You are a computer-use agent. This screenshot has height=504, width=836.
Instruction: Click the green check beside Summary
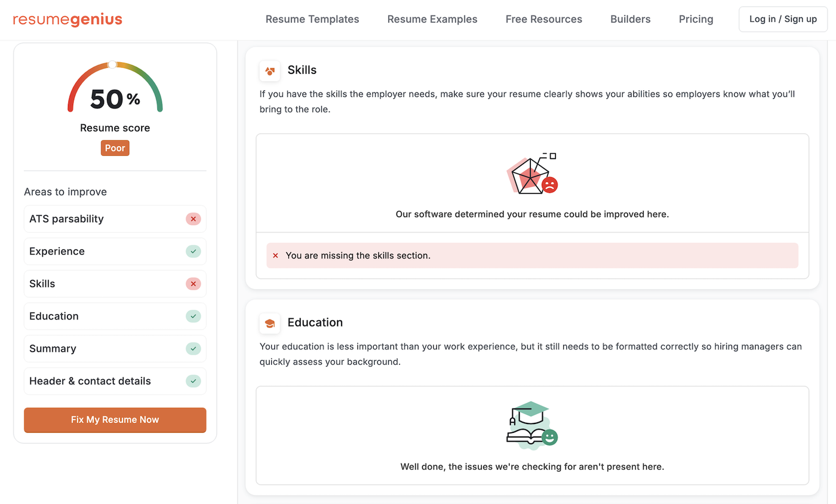pos(193,348)
